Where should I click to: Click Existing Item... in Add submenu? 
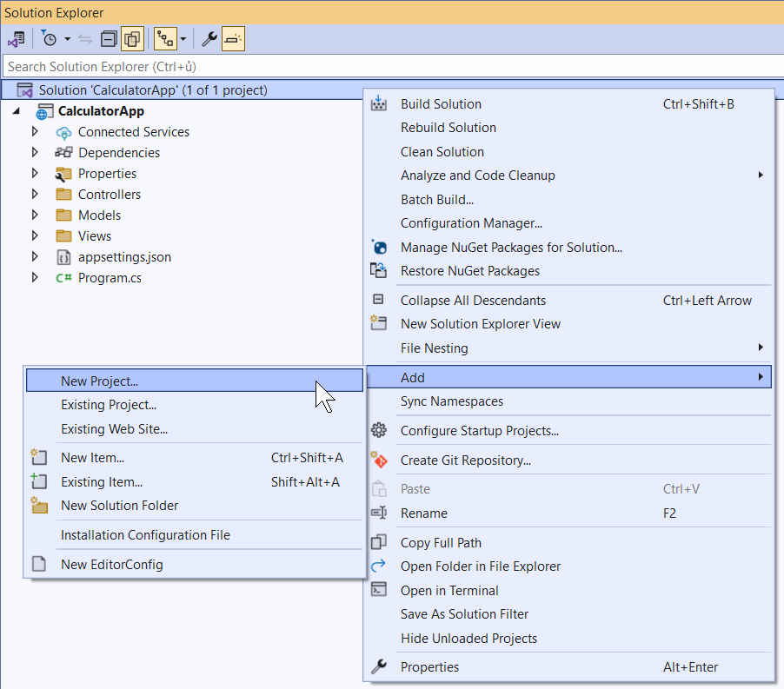(x=101, y=481)
